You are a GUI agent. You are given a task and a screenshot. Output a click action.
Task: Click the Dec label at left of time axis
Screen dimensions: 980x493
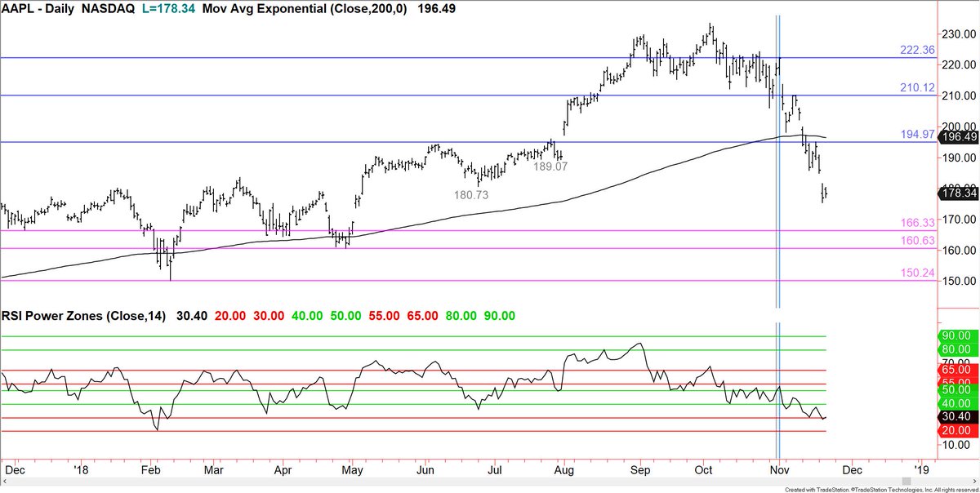pos(16,470)
